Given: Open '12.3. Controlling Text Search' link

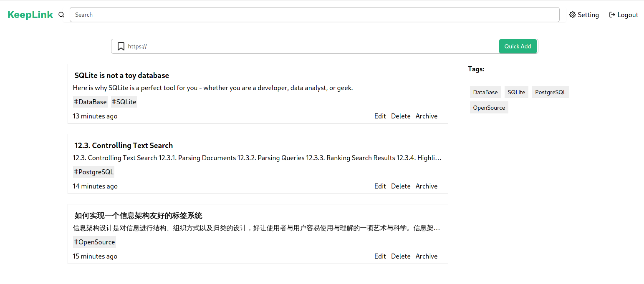Looking at the screenshot, I should pos(124,146).
